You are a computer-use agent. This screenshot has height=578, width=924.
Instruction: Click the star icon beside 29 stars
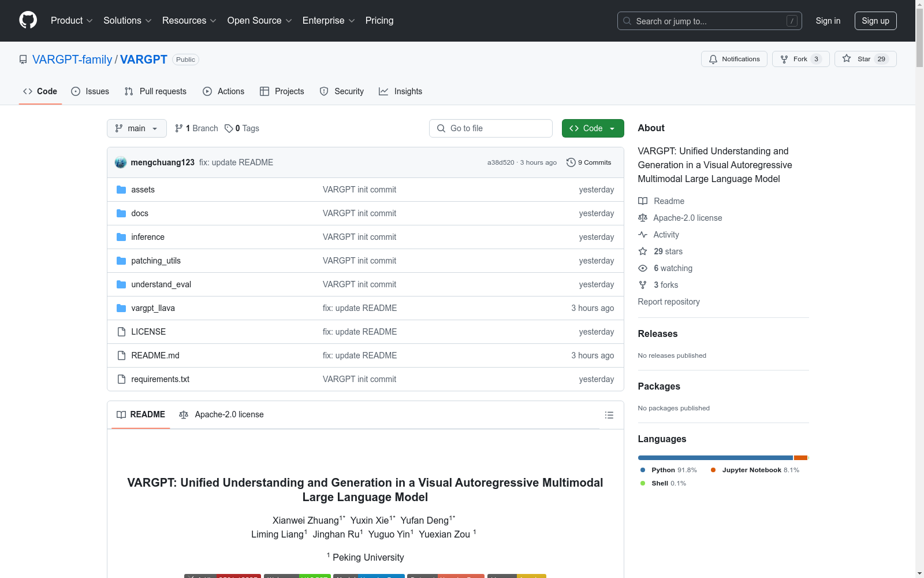[x=643, y=251]
